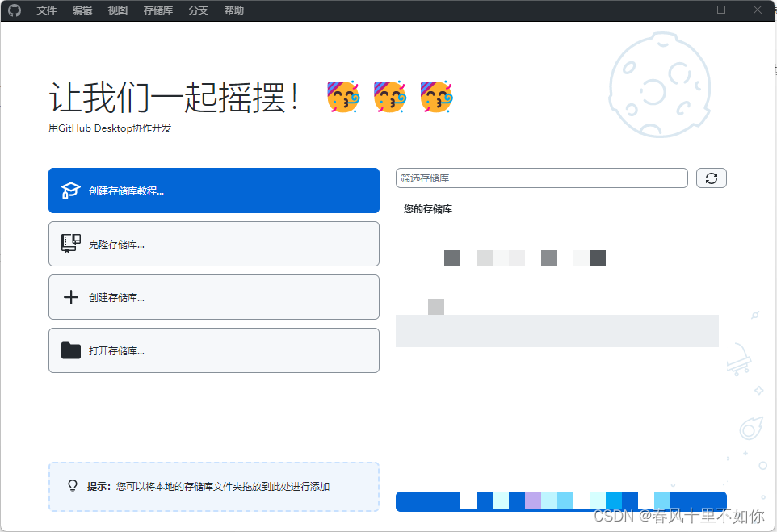Click the folder icon for open repository
The width and height of the screenshot is (777, 532).
coord(71,350)
